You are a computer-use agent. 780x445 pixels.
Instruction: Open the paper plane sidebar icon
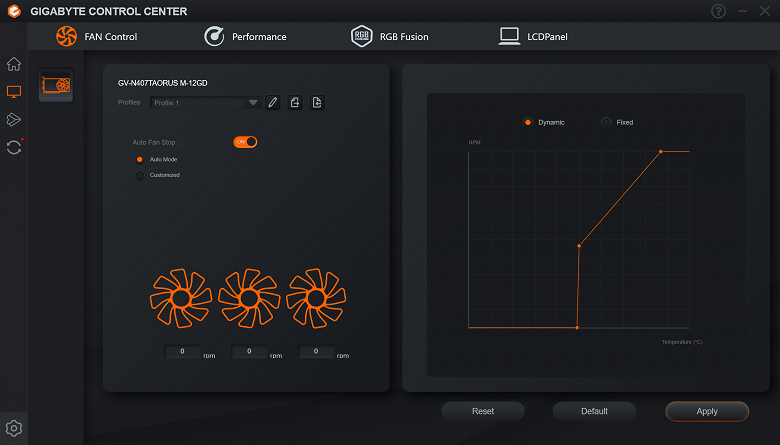[x=14, y=119]
